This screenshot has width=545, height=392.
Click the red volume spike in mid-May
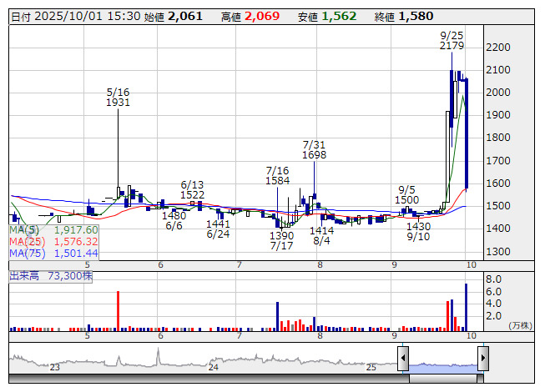[x=118, y=311]
